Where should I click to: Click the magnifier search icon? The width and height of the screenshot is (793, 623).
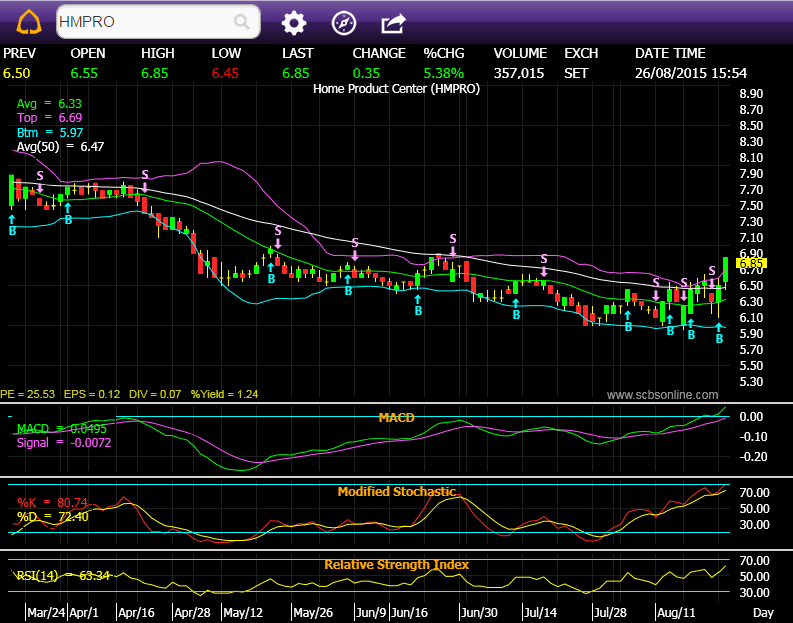tap(242, 22)
